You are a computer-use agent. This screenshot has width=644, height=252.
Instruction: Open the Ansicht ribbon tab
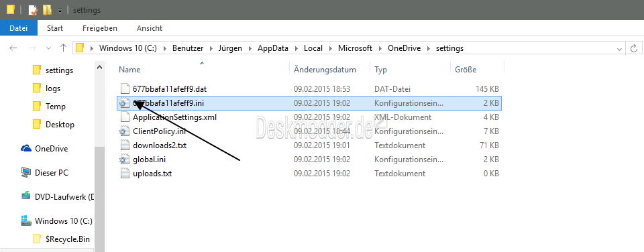point(150,28)
